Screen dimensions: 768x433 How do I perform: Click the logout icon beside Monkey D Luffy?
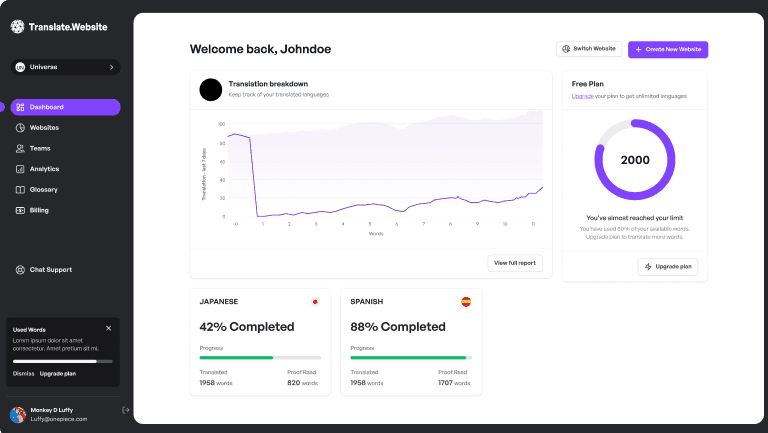(125, 410)
